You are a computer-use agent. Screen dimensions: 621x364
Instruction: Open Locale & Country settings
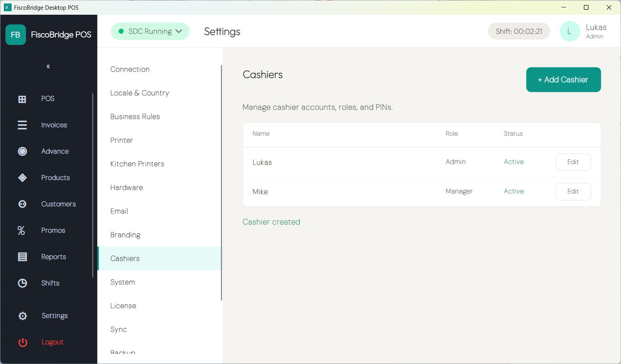(x=159, y=93)
